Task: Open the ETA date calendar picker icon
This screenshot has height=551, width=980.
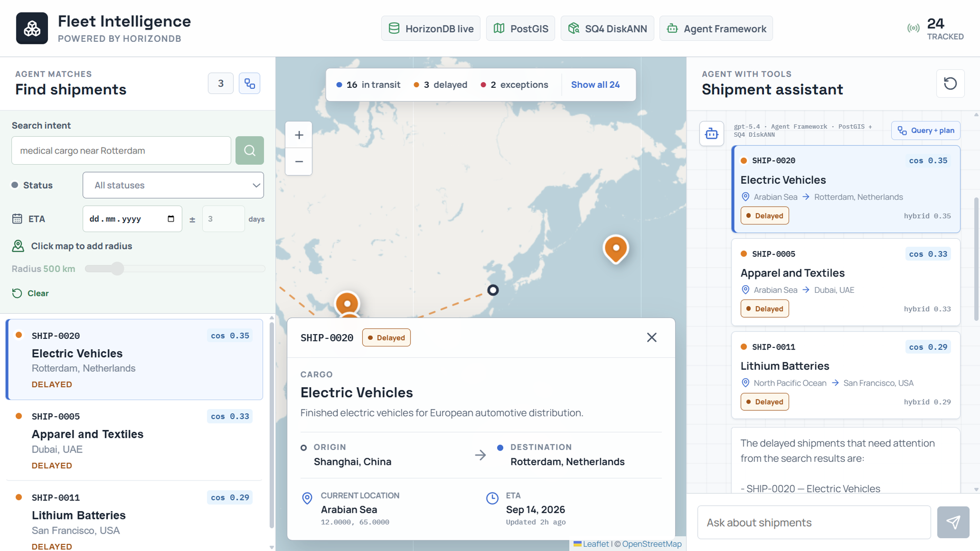Action: (171, 219)
